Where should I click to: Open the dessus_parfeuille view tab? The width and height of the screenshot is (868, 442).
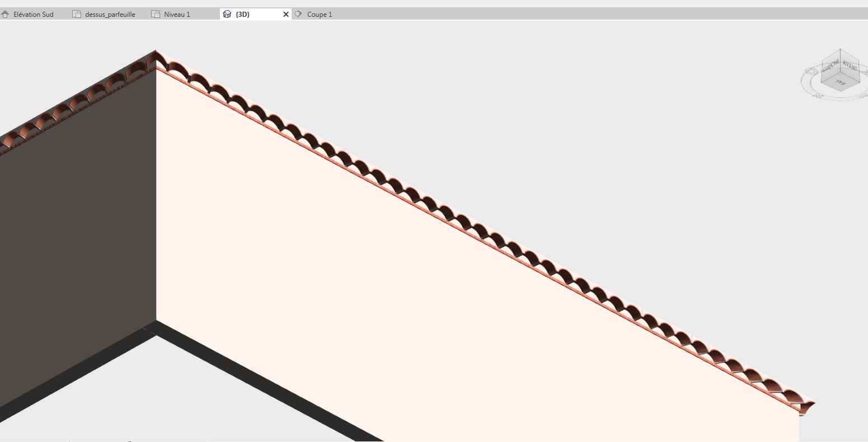(x=110, y=15)
